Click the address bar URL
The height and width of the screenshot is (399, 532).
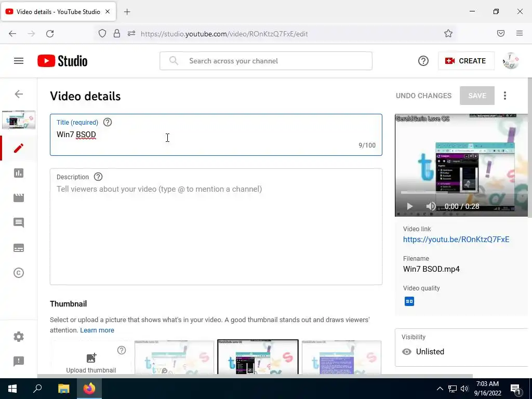click(x=224, y=34)
